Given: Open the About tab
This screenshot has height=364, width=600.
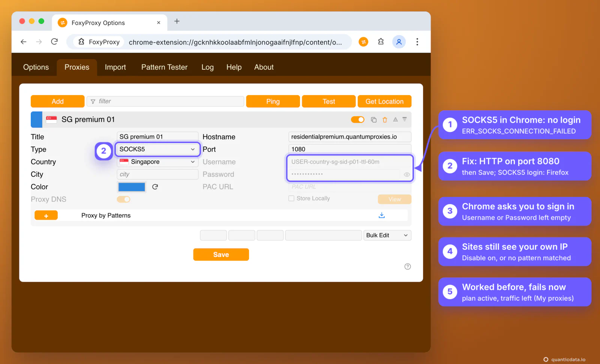Looking at the screenshot, I should 264,67.
